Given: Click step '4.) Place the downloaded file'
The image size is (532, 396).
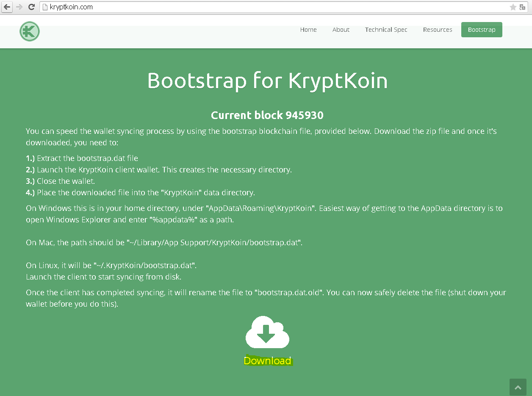Looking at the screenshot, I should 140,193.
